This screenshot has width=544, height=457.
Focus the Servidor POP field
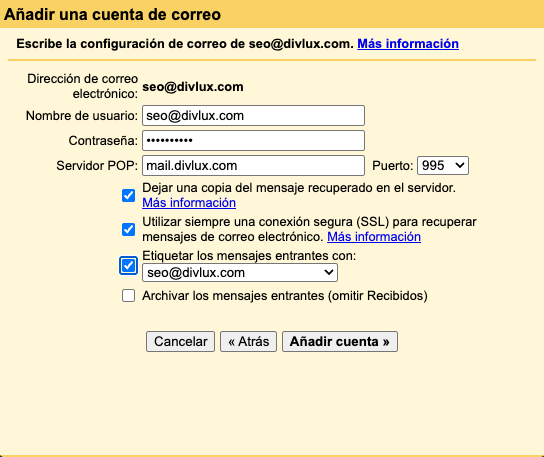253,166
